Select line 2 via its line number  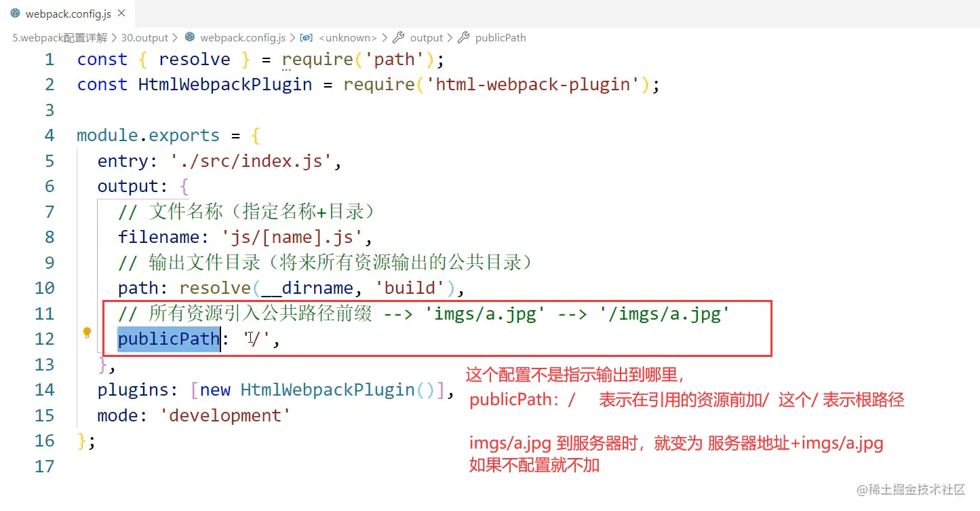(x=50, y=85)
